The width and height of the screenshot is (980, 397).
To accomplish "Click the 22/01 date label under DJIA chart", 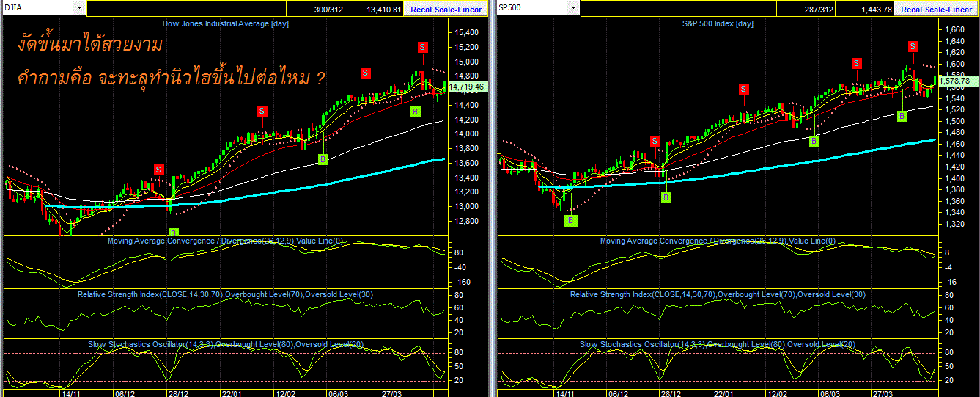I will (x=232, y=393).
